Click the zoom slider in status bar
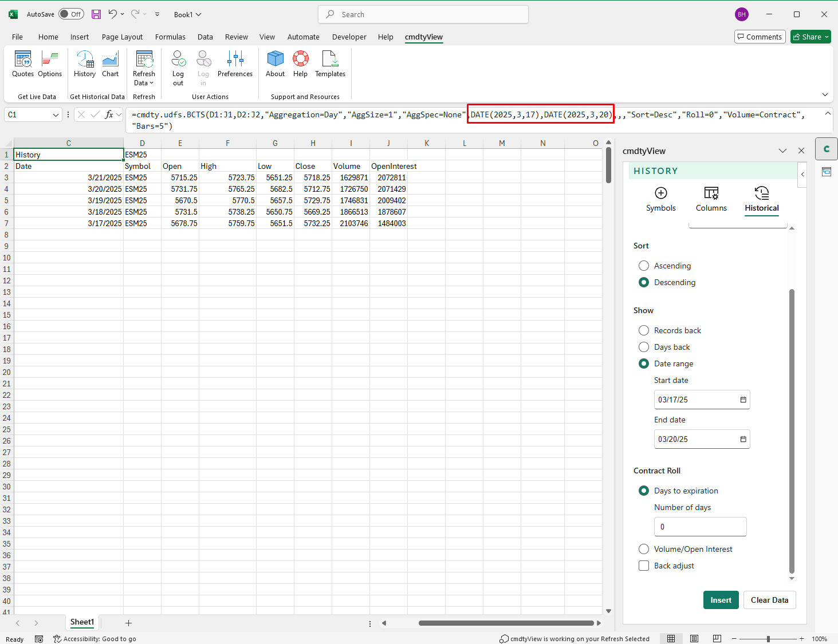 tap(768, 639)
